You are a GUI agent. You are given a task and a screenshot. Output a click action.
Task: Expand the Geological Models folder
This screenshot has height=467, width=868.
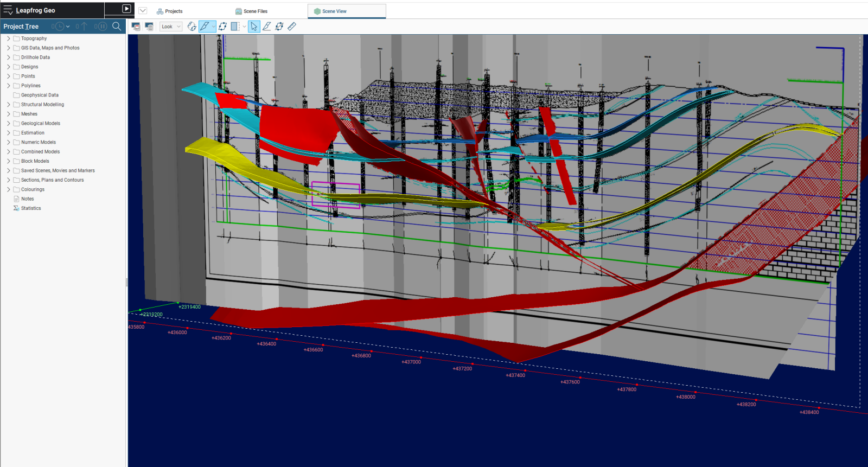8,124
